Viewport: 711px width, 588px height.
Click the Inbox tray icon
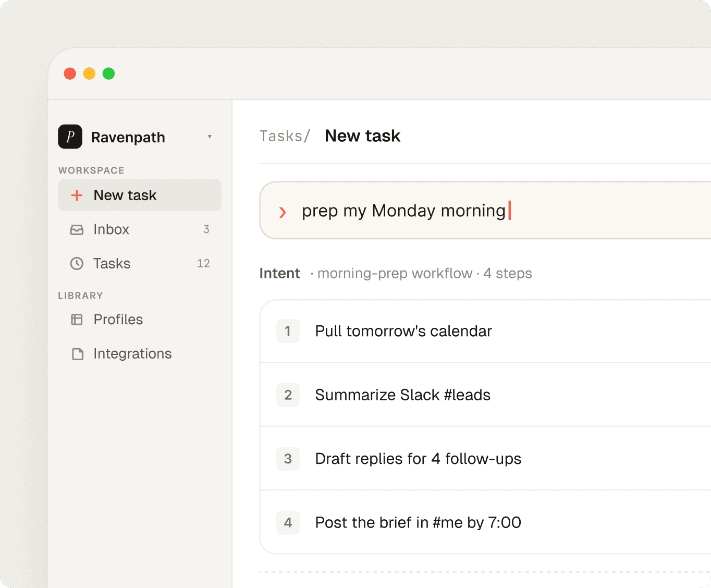click(77, 229)
